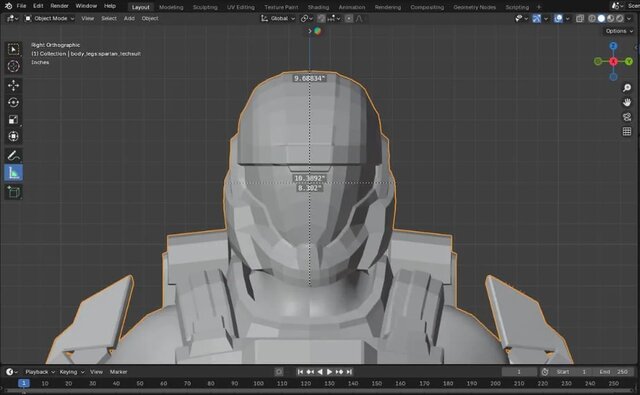Open the Object Mode dropdown
This screenshot has width=640, height=395.
(50, 18)
